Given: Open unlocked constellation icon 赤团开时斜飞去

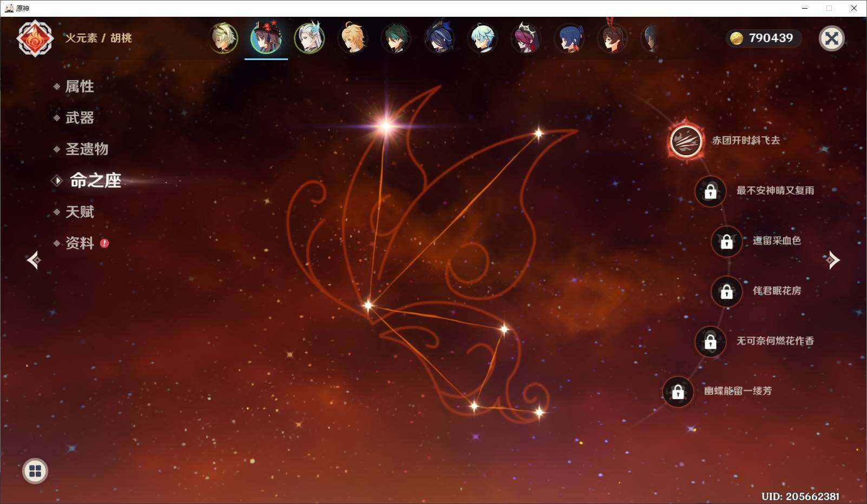Looking at the screenshot, I should click(x=686, y=141).
